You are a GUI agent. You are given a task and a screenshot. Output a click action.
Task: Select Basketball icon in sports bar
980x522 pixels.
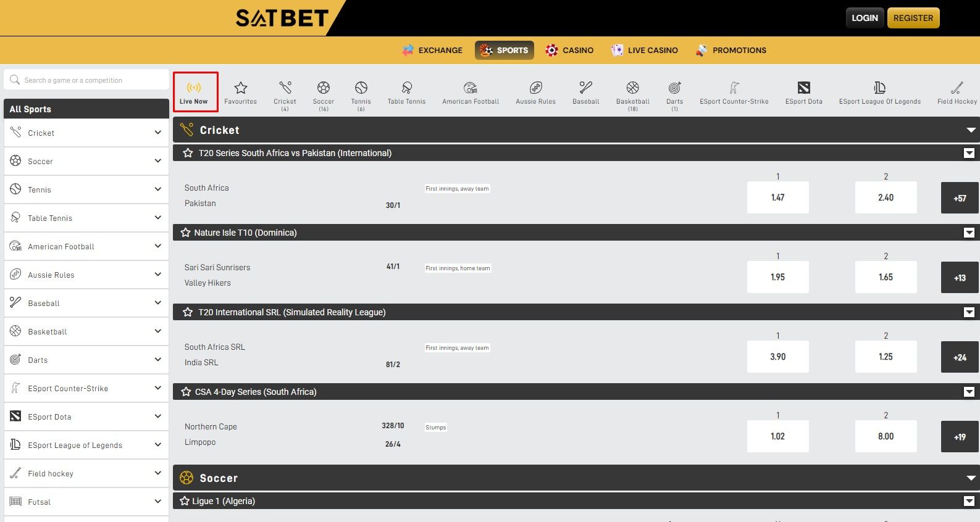[x=632, y=88]
